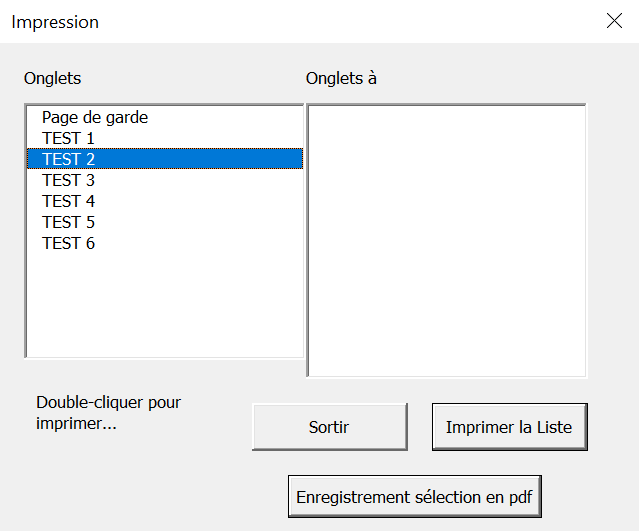Screen dimensions: 639x531
Task: Click gray gap between Sortir and Imprimer buttons
Action: (420, 427)
